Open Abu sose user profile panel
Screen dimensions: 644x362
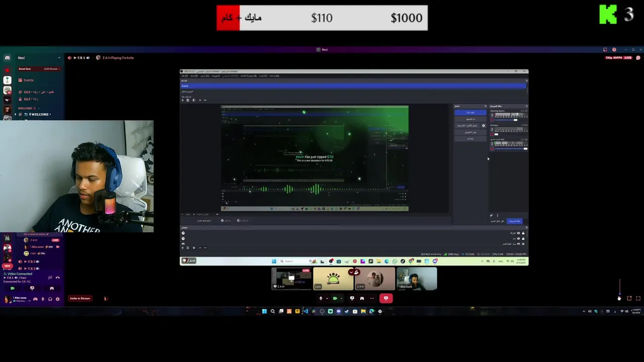coord(15,299)
